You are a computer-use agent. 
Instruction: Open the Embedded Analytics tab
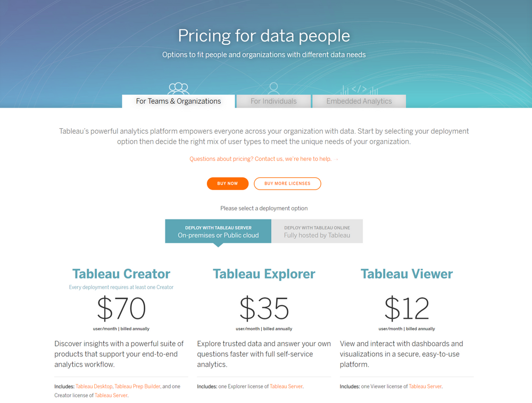[x=359, y=101]
